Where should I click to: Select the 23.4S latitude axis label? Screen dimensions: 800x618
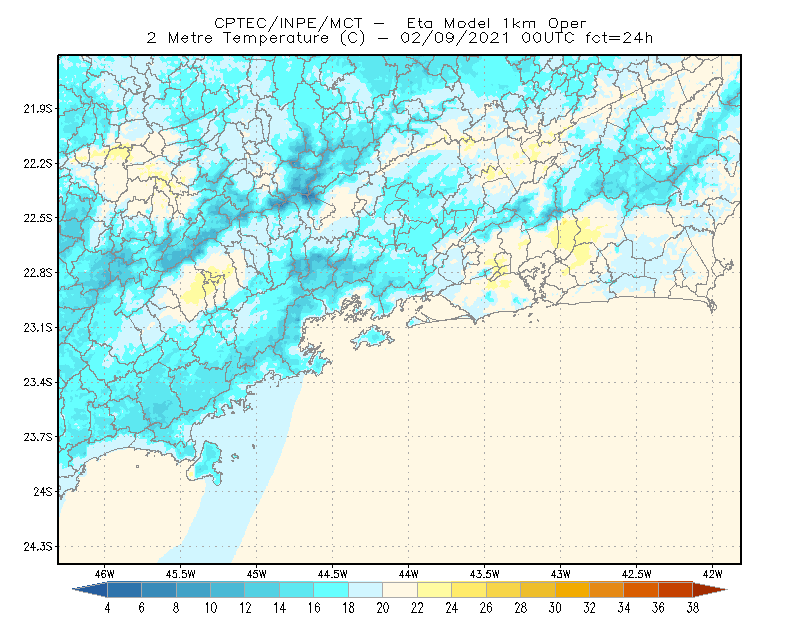point(38,382)
